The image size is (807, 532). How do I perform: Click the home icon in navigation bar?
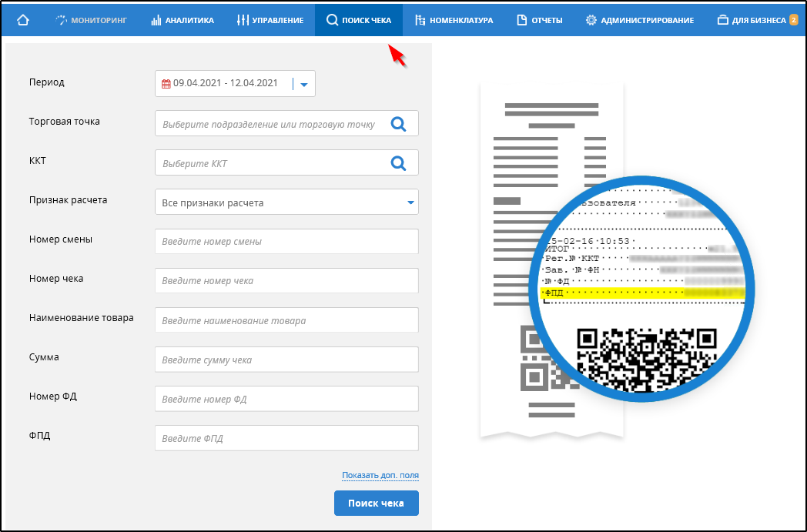point(22,20)
